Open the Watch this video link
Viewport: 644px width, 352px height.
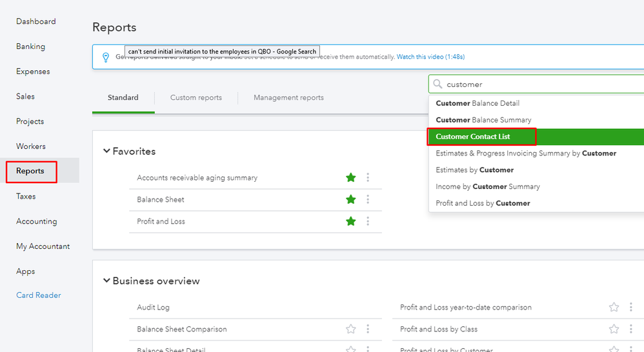pyautogui.click(x=430, y=57)
